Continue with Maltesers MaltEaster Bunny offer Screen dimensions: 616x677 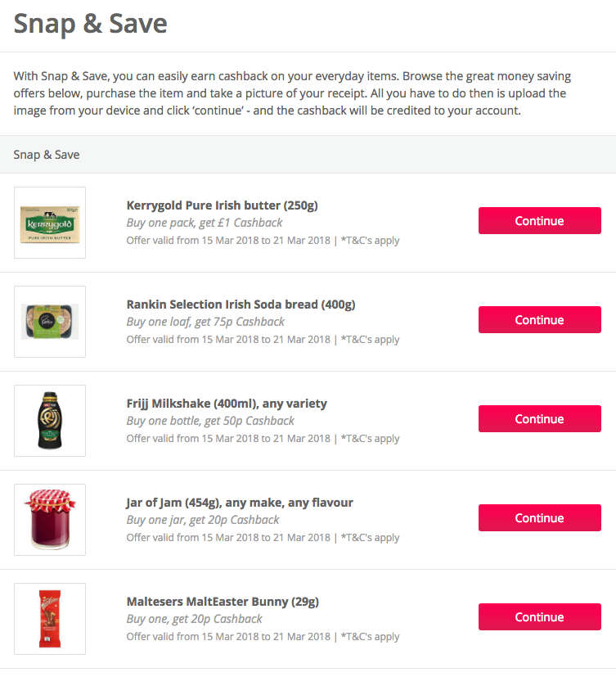(540, 617)
